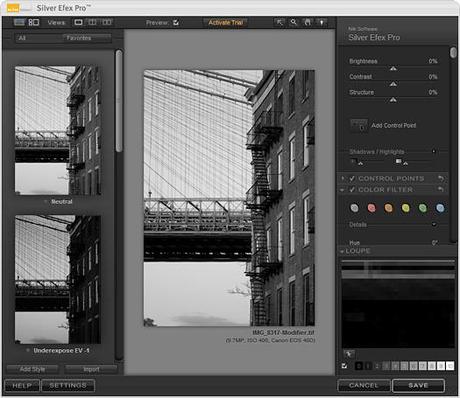Click the Structure 0% value

[x=433, y=92]
